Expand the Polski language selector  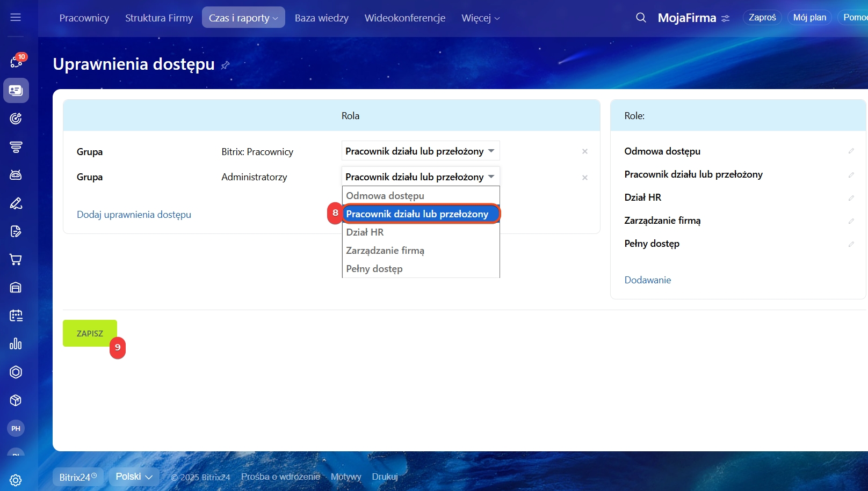click(x=134, y=477)
